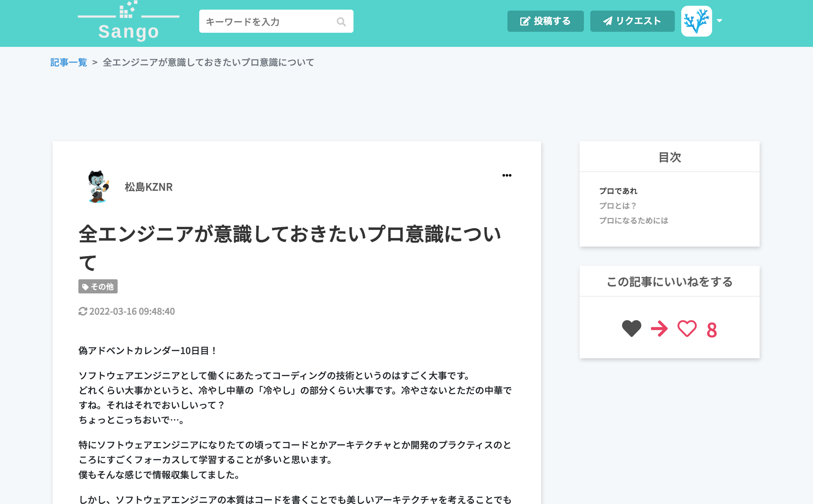Image resolution: width=813 pixels, height=504 pixels.
Task: Click the like count number 8
Action: (711, 330)
